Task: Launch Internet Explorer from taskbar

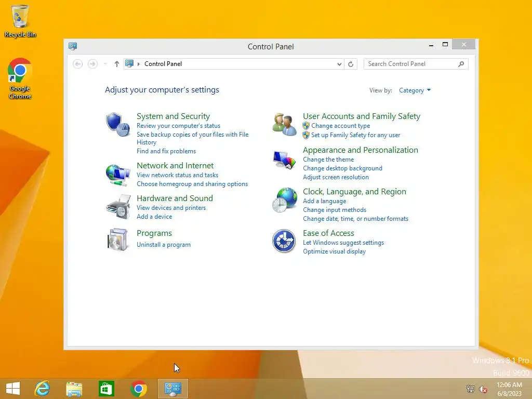Action: point(43,389)
